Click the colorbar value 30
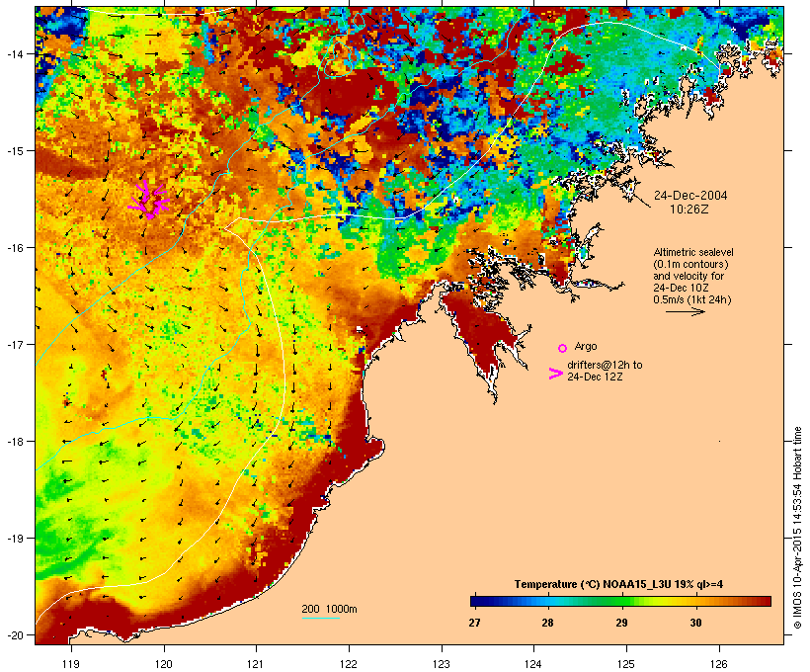 (695, 623)
